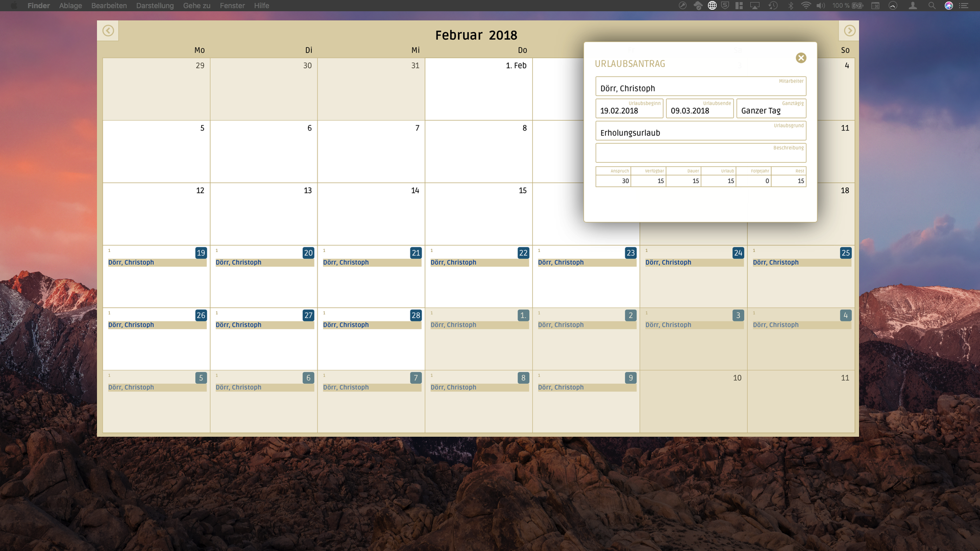The image size is (980, 551).
Task: Open Notification Center list icon
Action: [964, 6]
